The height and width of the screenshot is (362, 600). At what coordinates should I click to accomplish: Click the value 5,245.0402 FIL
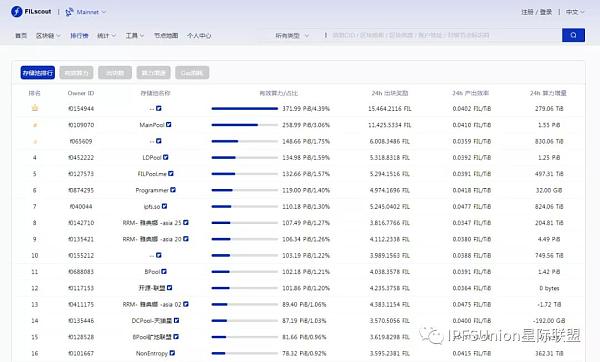pos(390,207)
